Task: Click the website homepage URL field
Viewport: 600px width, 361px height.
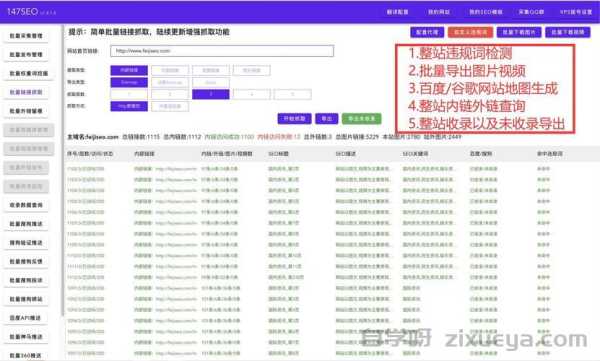Action: click(222, 51)
